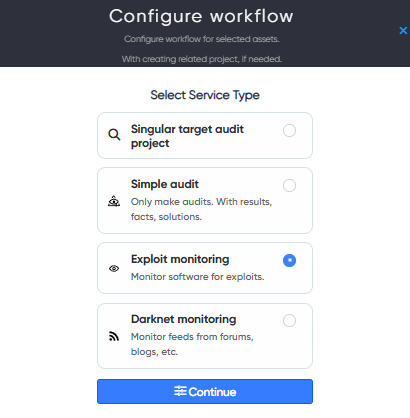Close the Configure workflow dialog with the X
This screenshot has height=418, width=410.
point(403,31)
